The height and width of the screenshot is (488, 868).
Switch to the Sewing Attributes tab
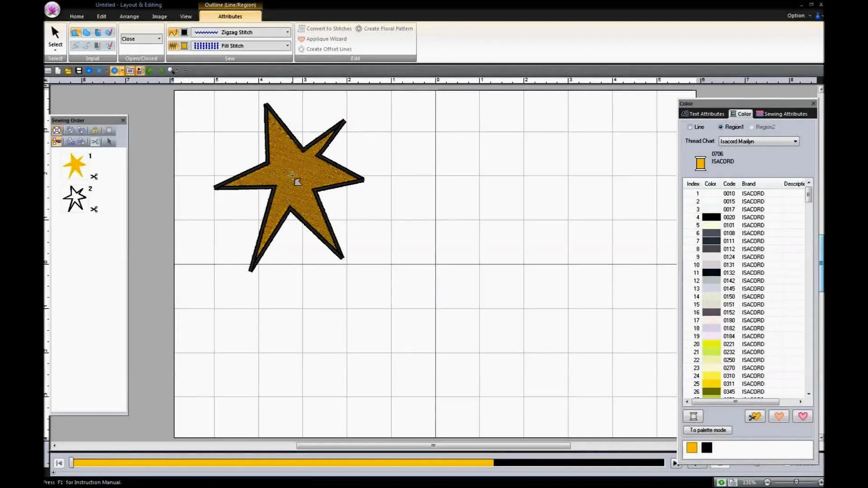pyautogui.click(x=782, y=114)
